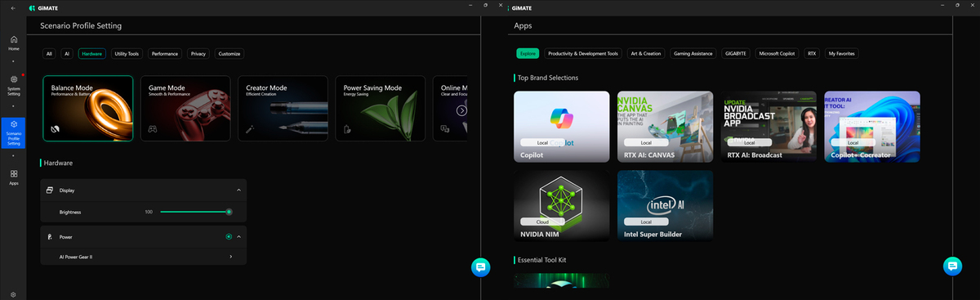Select Explore tab in Apps window
The width and height of the screenshot is (980, 300).
[x=528, y=54]
